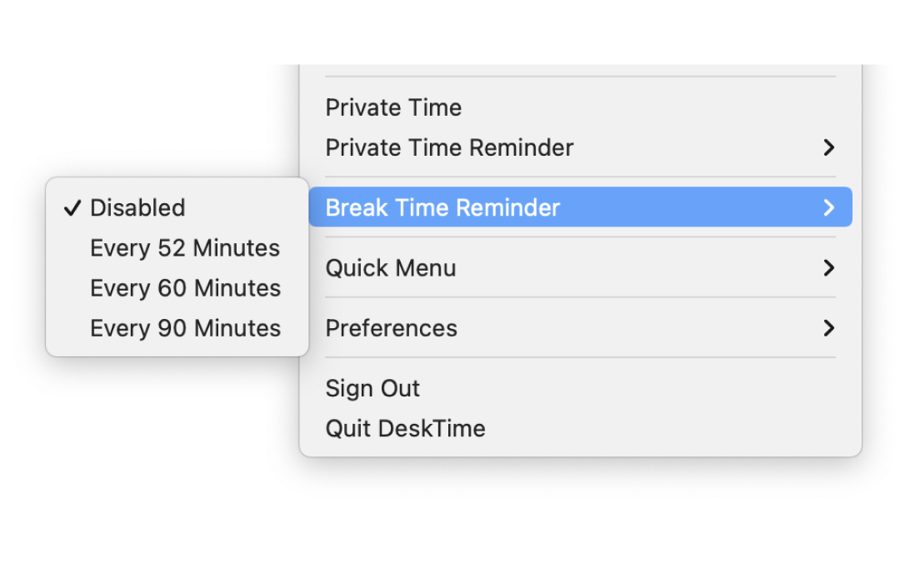900x588 pixels.
Task: Expand the Break Time Reminder submenu arrow
Action: tap(828, 207)
